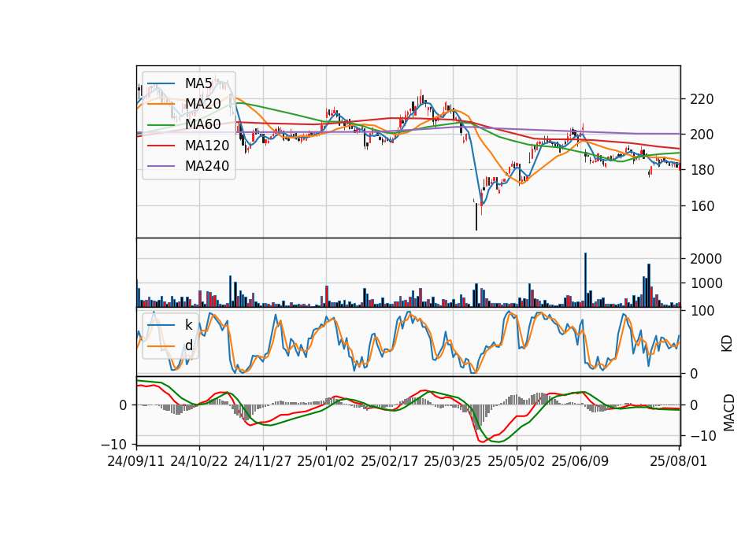The height and width of the screenshot is (543, 756).
Task: Click the 25/06/09 date axis label
Action: click(580, 461)
